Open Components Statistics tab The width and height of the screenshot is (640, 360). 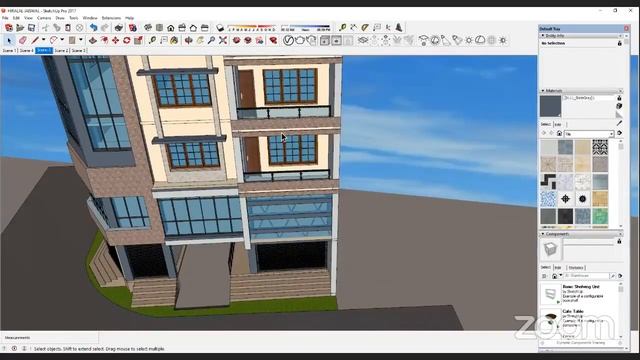tap(576, 268)
